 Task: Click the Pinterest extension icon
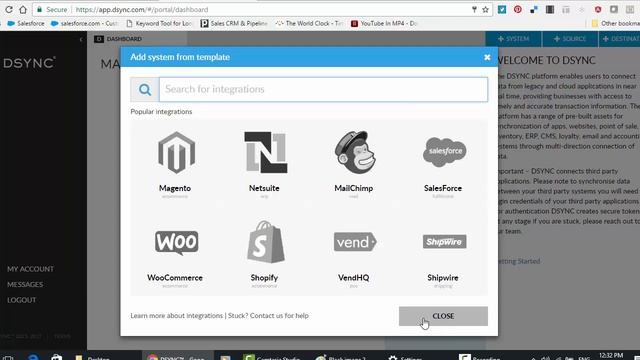[518, 9]
